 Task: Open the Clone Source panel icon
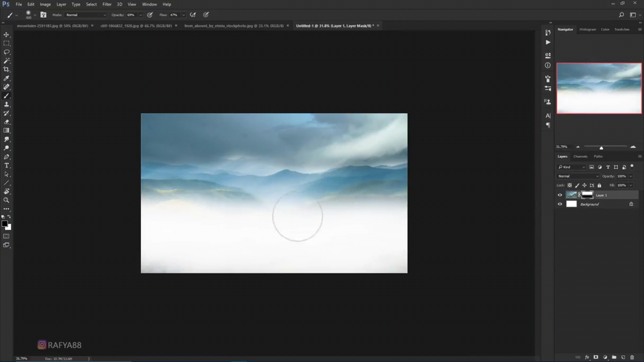click(548, 102)
